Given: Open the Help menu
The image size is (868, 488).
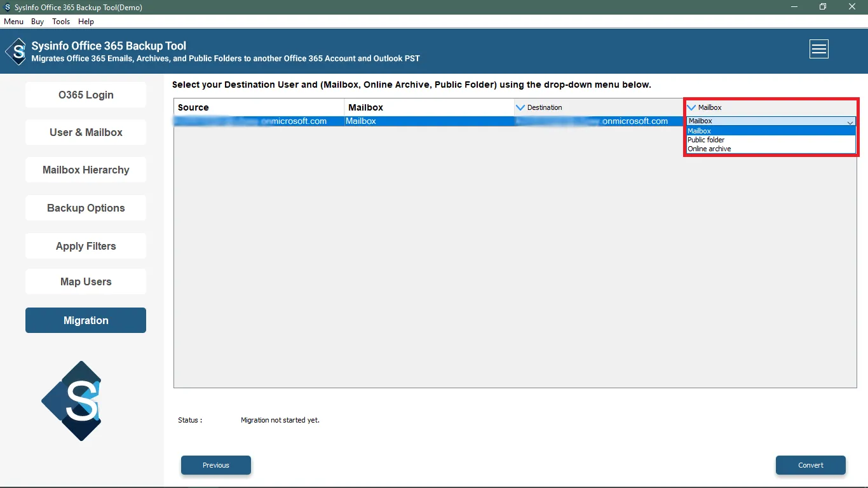Looking at the screenshot, I should tap(86, 22).
